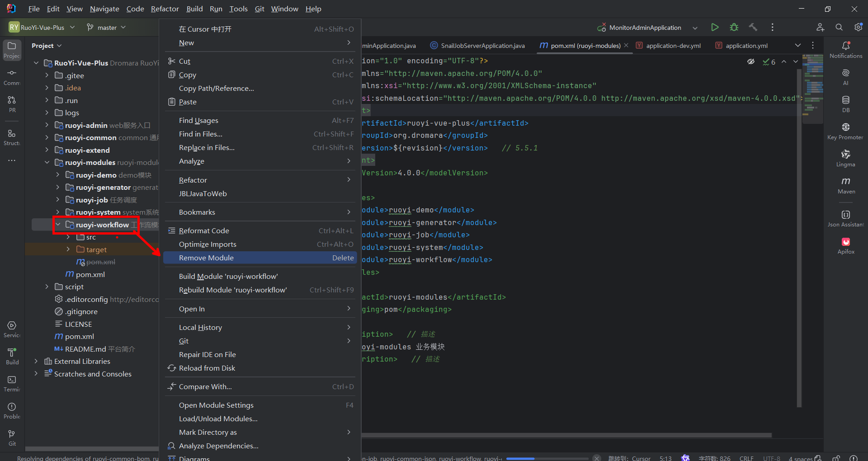Open the Maven tool window

846,185
